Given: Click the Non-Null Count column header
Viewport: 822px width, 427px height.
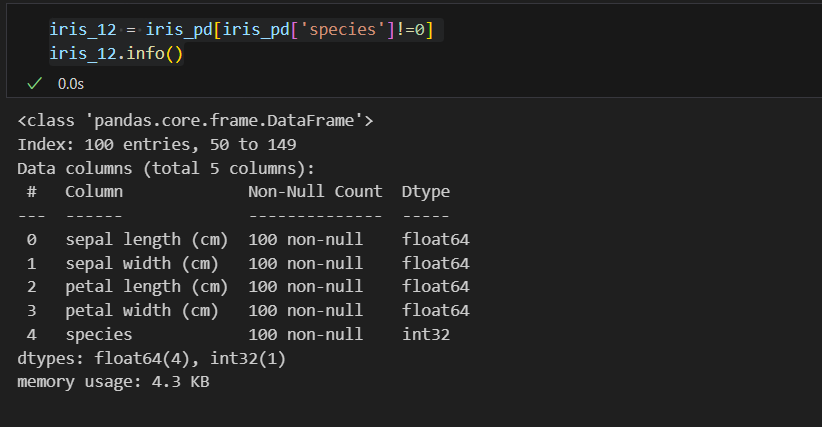Looking at the screenshot, I should pos(315,192).
